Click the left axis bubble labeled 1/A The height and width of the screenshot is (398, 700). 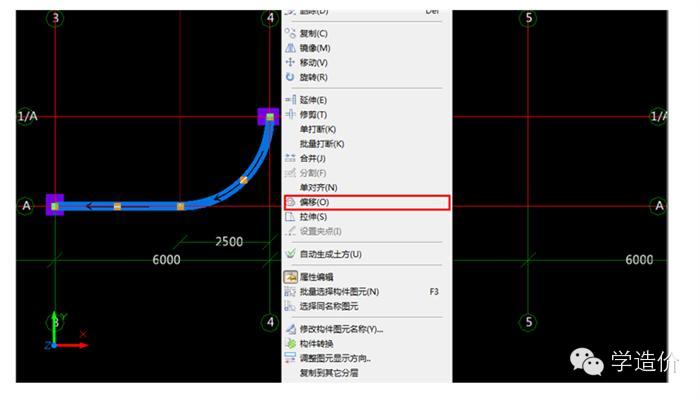click(27, 116)
